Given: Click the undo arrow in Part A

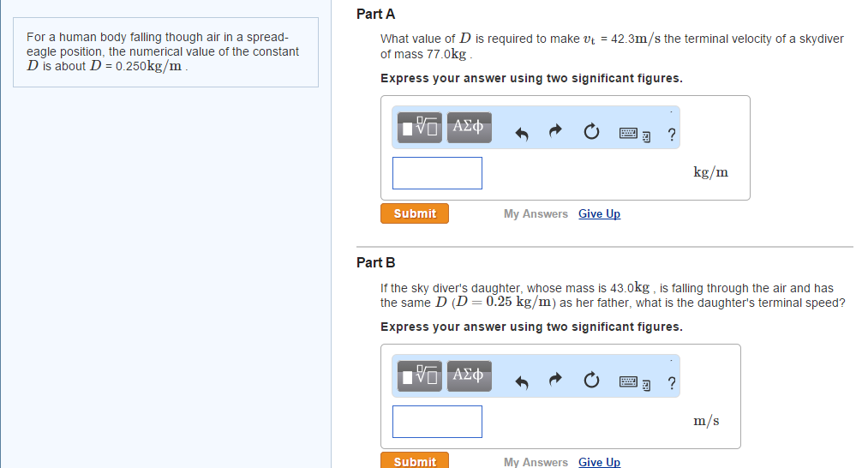Looking at the screenshot, I should click(x=521, y=133).
